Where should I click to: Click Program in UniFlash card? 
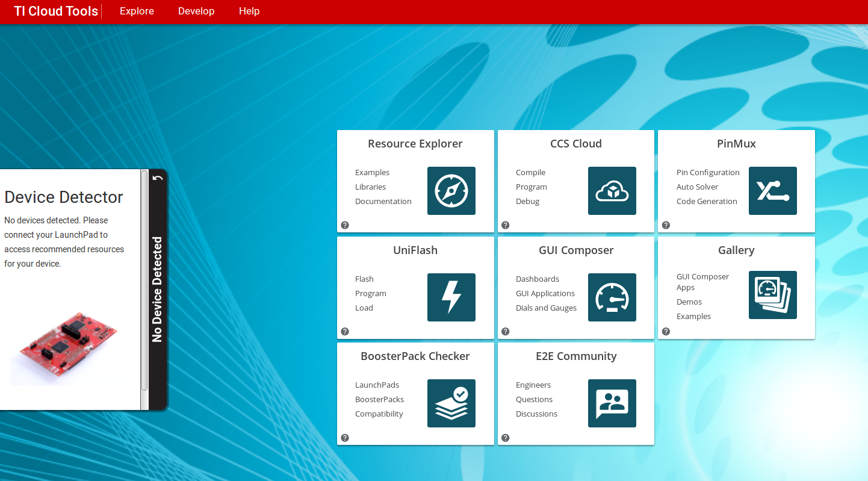[x=371, y=294]
